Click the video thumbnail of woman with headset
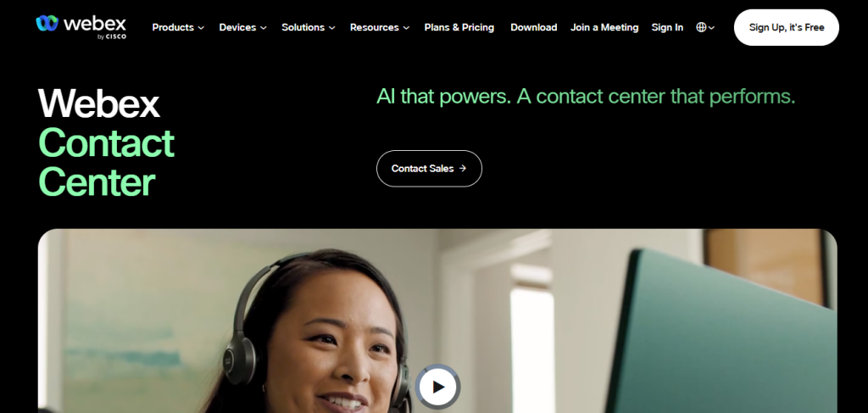The width and height of the screenshot is (868, 413). (437, 321)
